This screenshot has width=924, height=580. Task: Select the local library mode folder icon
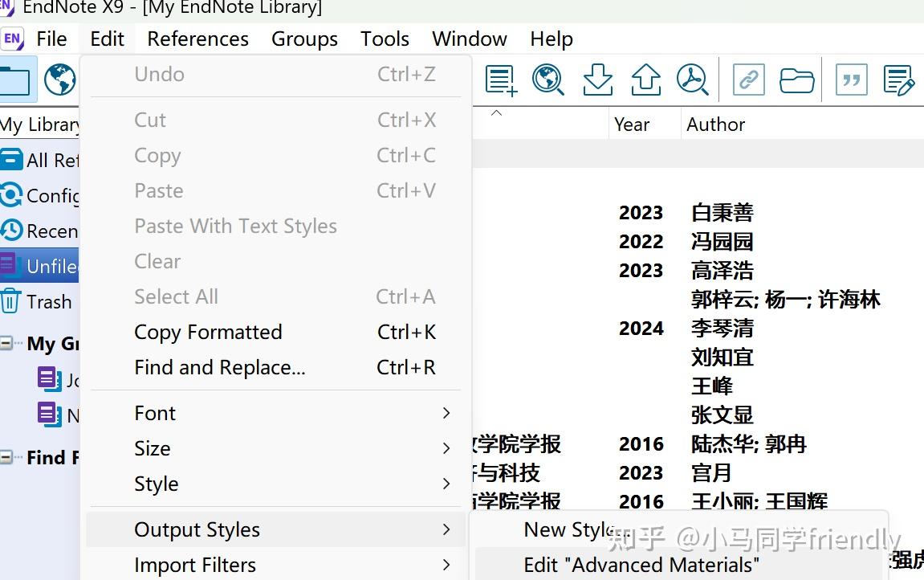[x=15, y=80]
